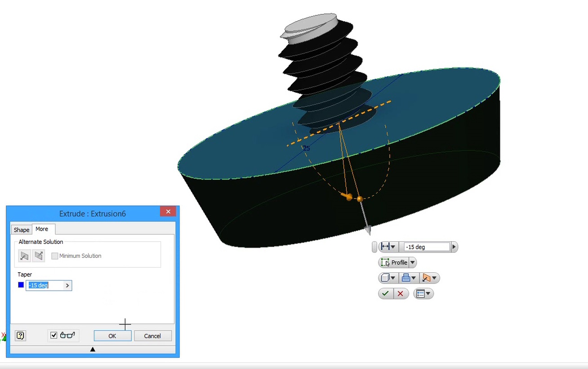This screenshot has width=588, height=369.
Task: Select the solid output shape icon
Action: click(385, 278)
